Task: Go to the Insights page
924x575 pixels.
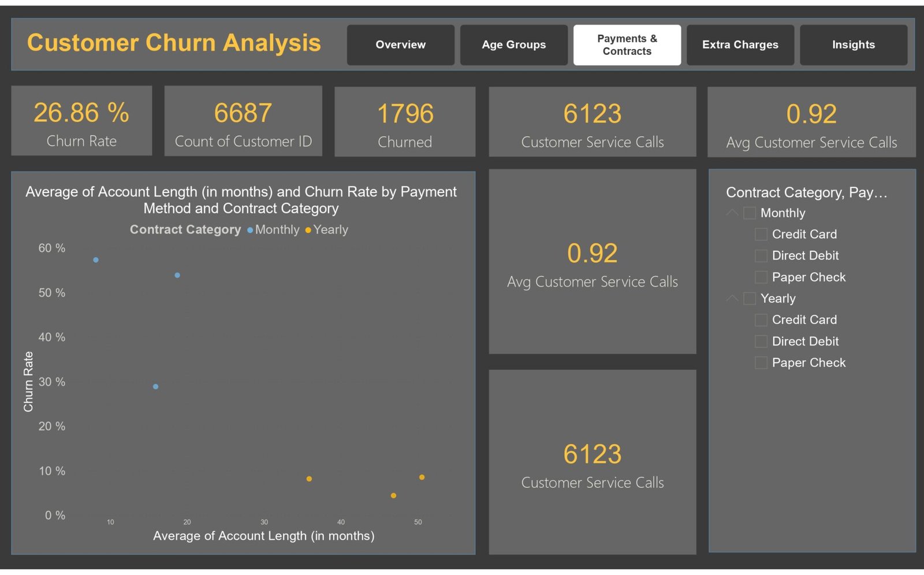Action: (853, 45)
